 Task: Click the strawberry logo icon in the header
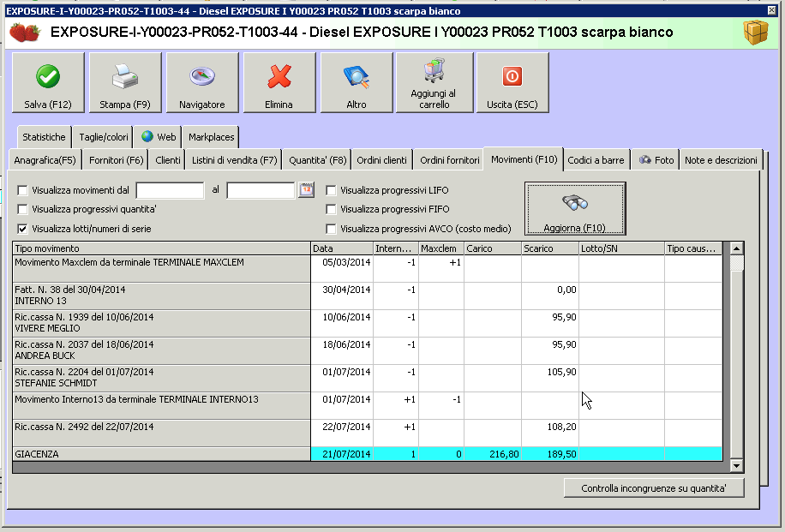point(25,32)
